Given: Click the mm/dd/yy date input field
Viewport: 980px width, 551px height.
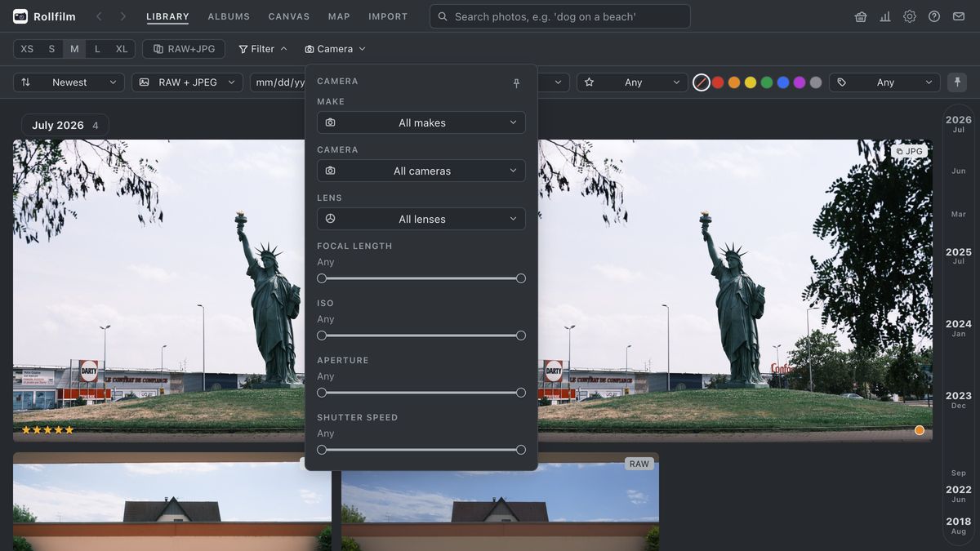Looking at the screenshot, I should (x=278, y=82).
